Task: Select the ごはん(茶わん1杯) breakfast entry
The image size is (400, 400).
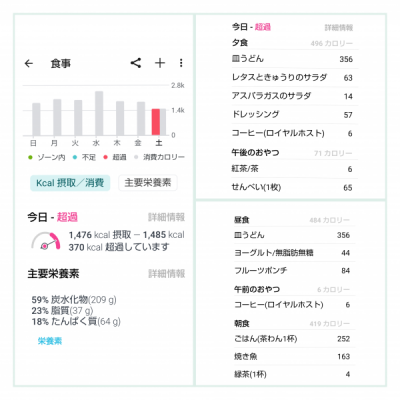Action: coord(292,339)
